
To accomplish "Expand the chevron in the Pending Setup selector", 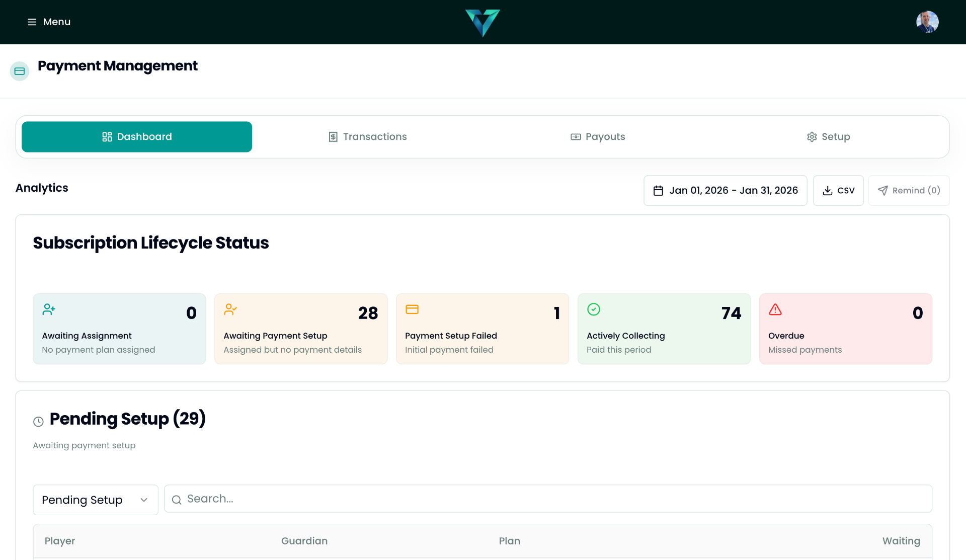I will pyautogui.click(x=143, y=500).
